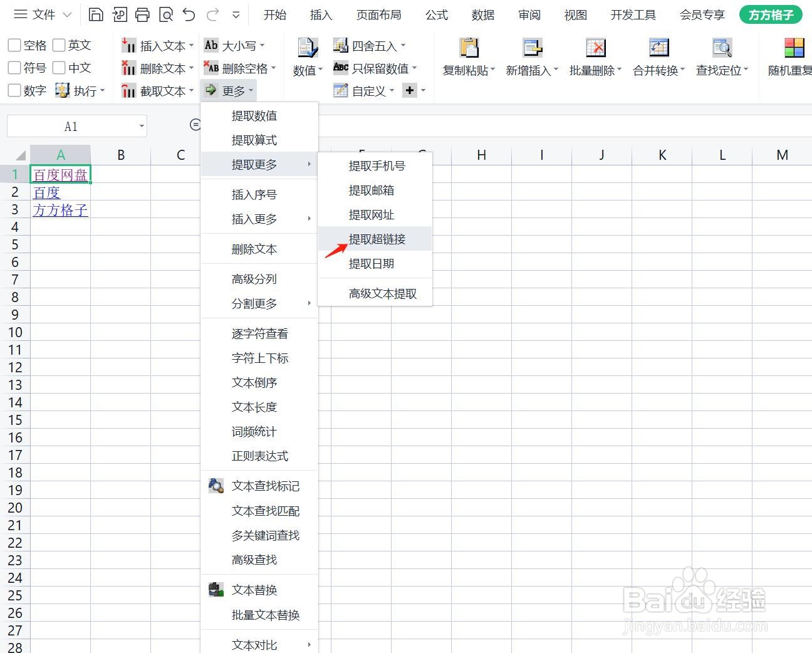Open the 删除文本 ribbon tool
Viewport: 812px width, 653px height.
pyautogui.click(x=157, y=68)
